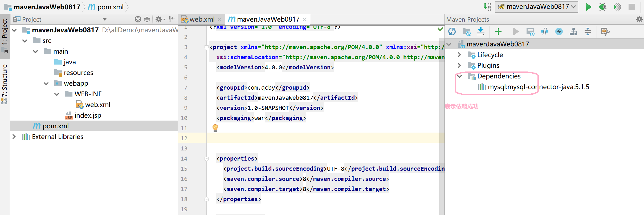This screenshot has height=215, width=644.
Task: Toggle skip tests mode lightning icon
Action: tap(559, 31)
